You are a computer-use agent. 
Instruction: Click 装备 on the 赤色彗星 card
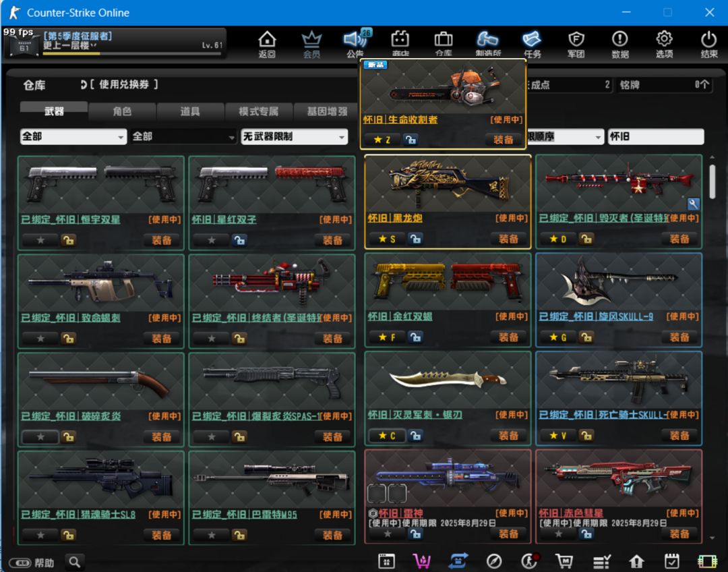pyautogui.click(x=679, y=534)
